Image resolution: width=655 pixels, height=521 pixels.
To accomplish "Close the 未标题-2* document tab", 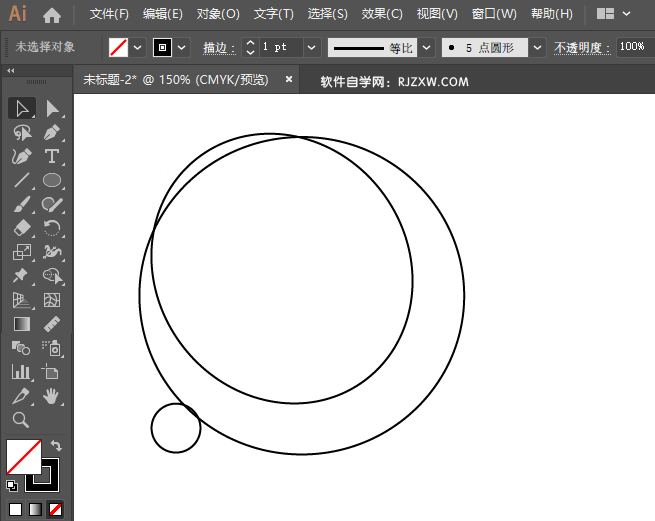I will (x=289, y=79).
